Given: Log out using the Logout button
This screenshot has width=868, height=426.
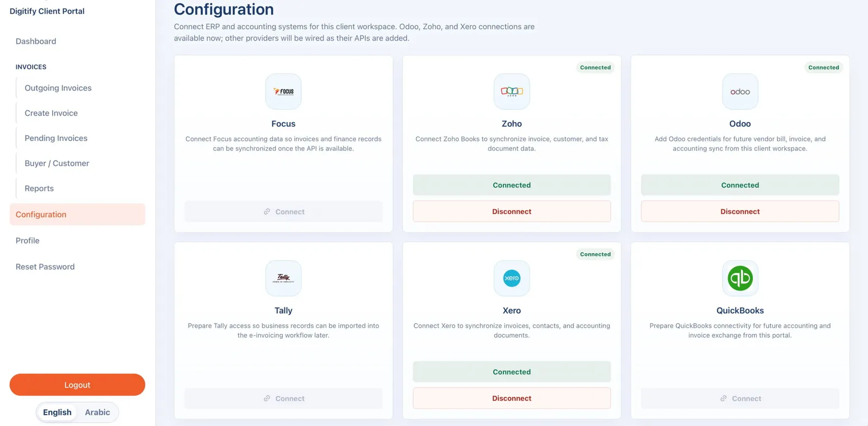Looking at the screenshot, I should 77,385.
